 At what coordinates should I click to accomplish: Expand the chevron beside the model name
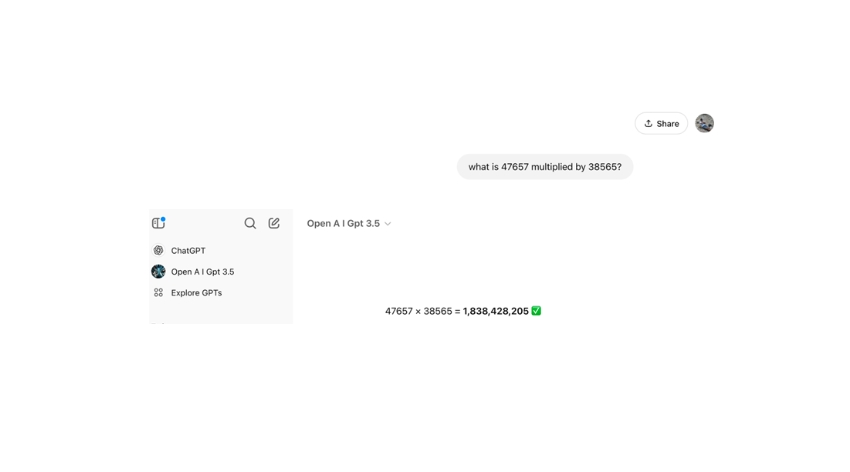coord(388,224)
